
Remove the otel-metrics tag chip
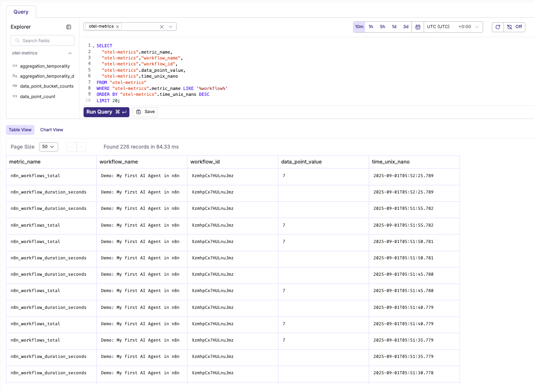[x=118, y=26]
